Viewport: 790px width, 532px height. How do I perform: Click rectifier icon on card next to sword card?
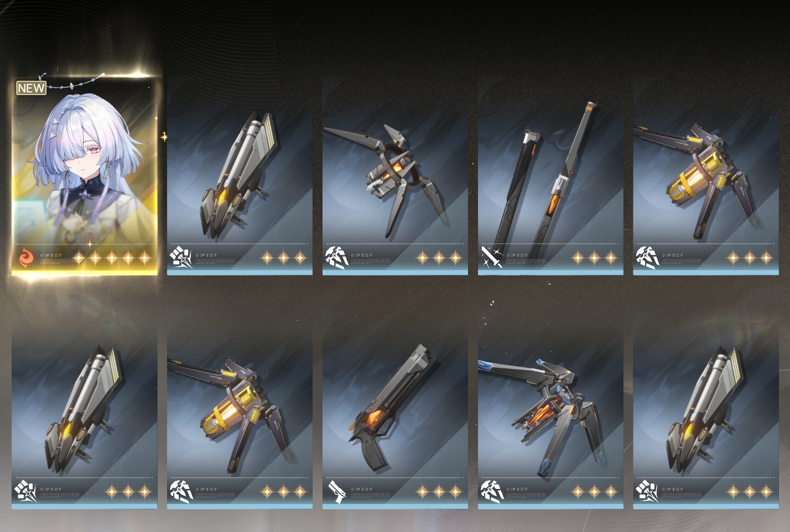point(647,258)
